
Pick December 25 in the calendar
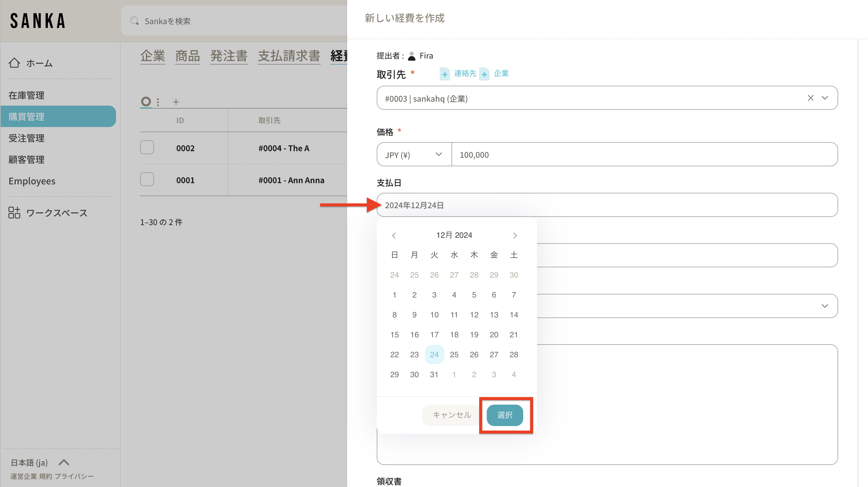454,355
